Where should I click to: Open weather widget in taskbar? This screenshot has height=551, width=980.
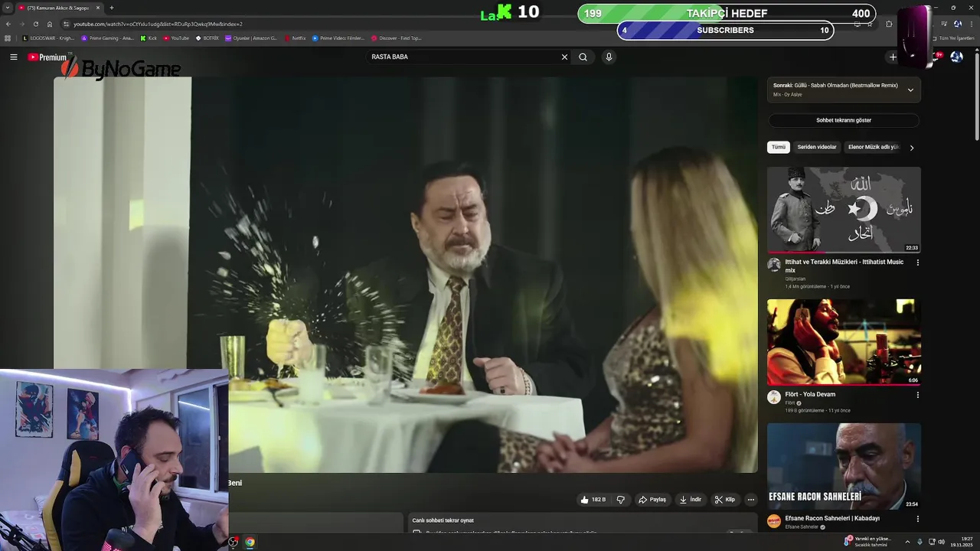click(x=869, y=542)
